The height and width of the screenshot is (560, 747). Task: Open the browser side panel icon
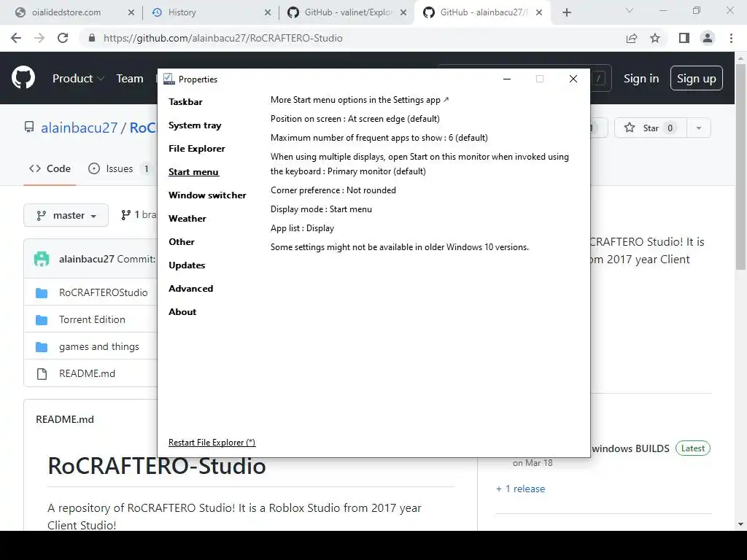click(x=684, y=38)
